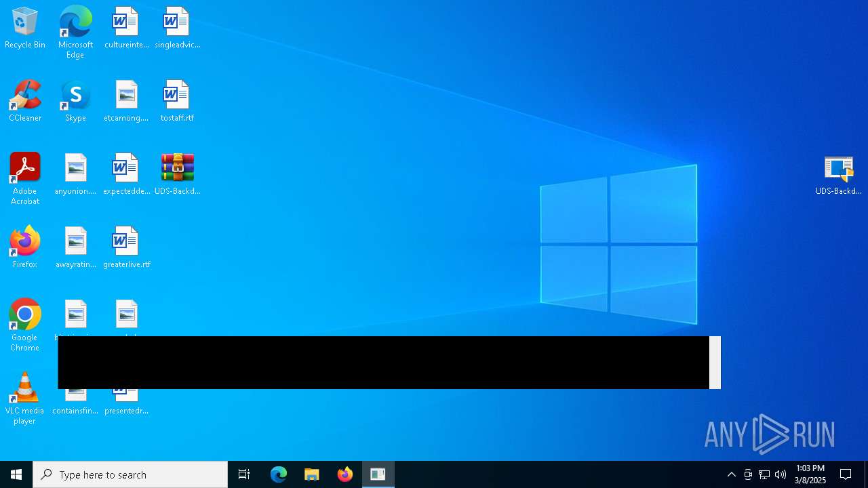Select the UDS-Backd... application icon at right

click(x=839, y=175)
